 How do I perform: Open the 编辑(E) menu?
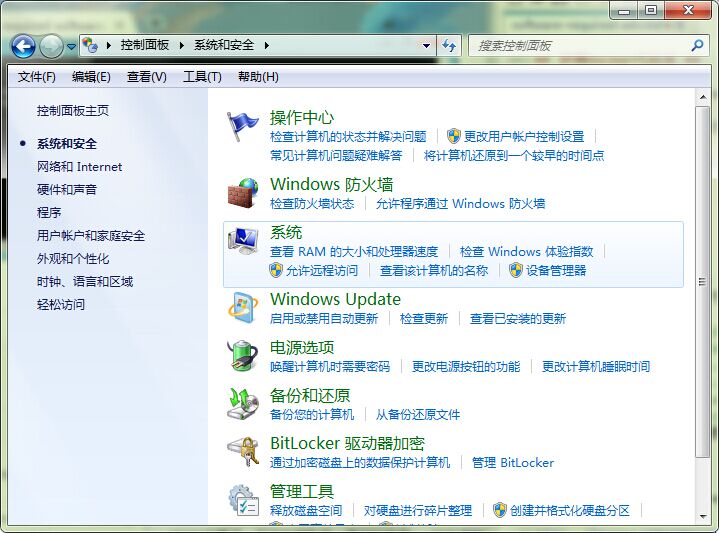coord(91,77)
